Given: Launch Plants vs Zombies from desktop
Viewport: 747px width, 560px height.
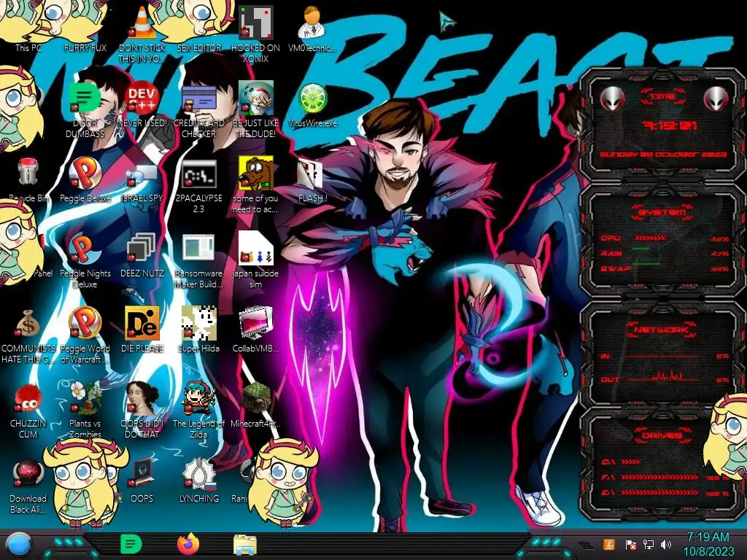Looking at the screenshot, I should tap(85, 398).
